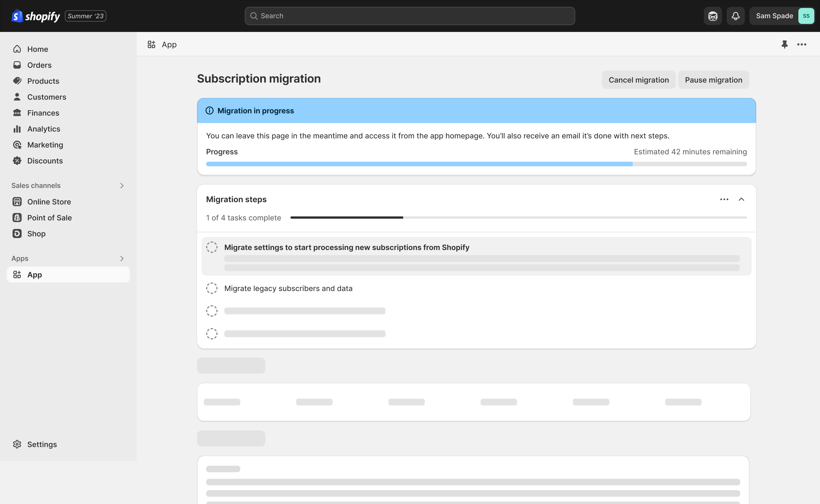Open app header more options
Viewport: 820px width, 504px height.
point(802,44)
